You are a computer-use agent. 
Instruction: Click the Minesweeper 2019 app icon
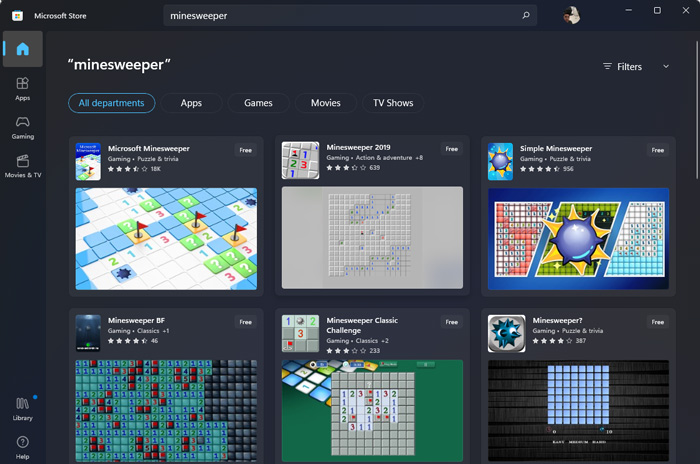300,160
